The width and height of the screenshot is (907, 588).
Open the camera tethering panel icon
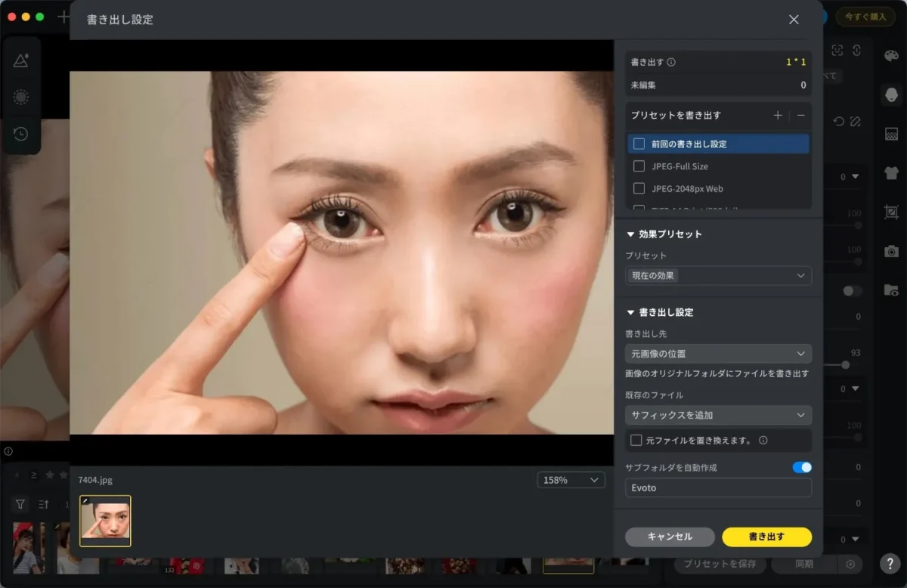click(891, 251)
